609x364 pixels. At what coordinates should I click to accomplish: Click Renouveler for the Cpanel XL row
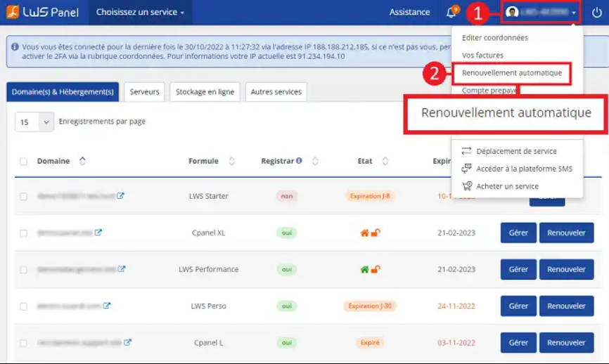pos(566,233)
